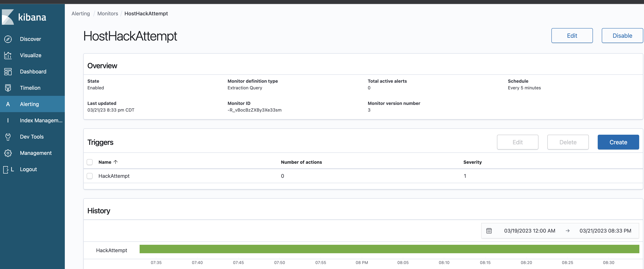
Task: Open the history start date 03/19/2023 picker
Action: [530, 231]
